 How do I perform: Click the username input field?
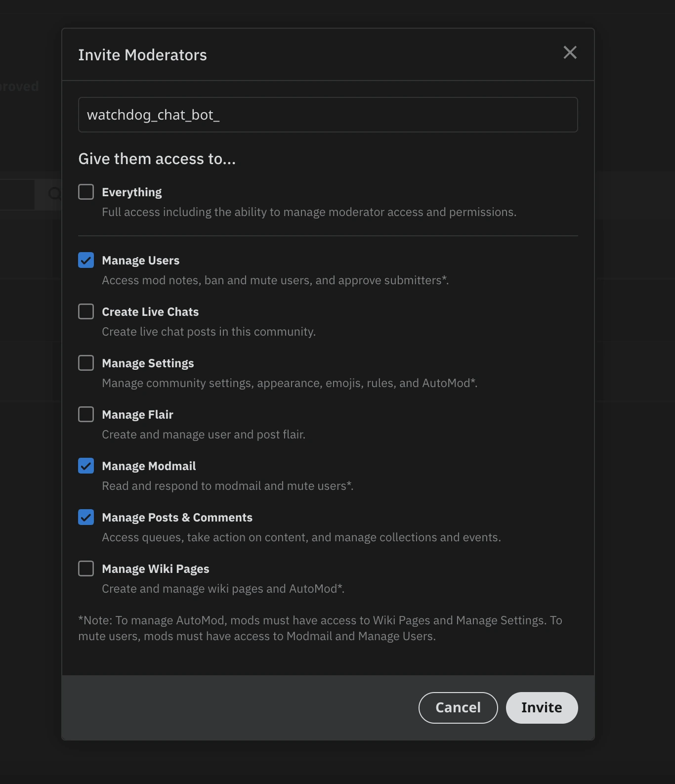(x=328, y=115)
